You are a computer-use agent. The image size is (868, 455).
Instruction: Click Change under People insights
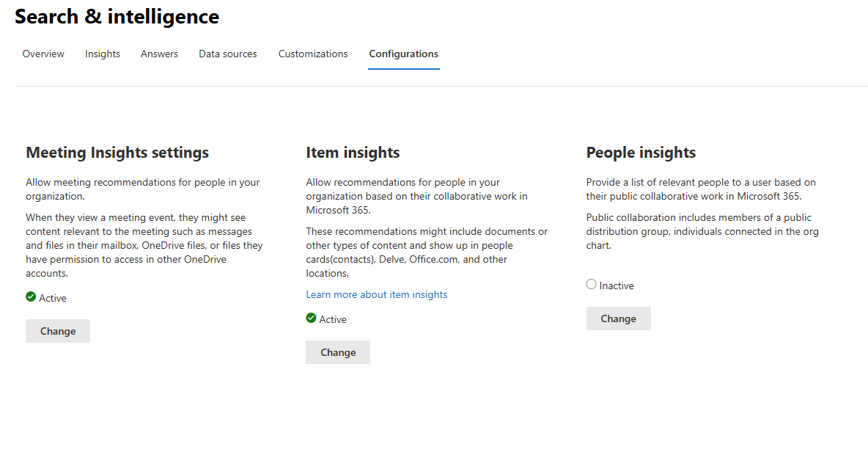click(x=618, y=318)
